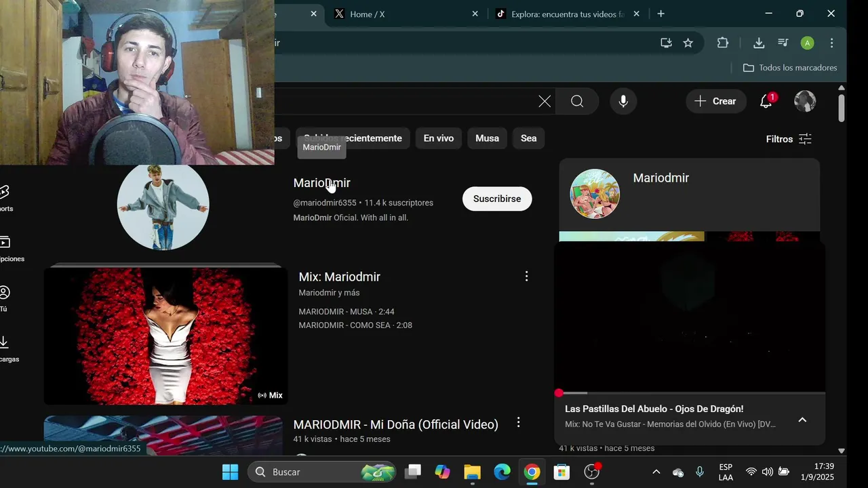The height and width of the screenshot is (488, 868).
Task: Click the Crear button
Action: [716, 102]
